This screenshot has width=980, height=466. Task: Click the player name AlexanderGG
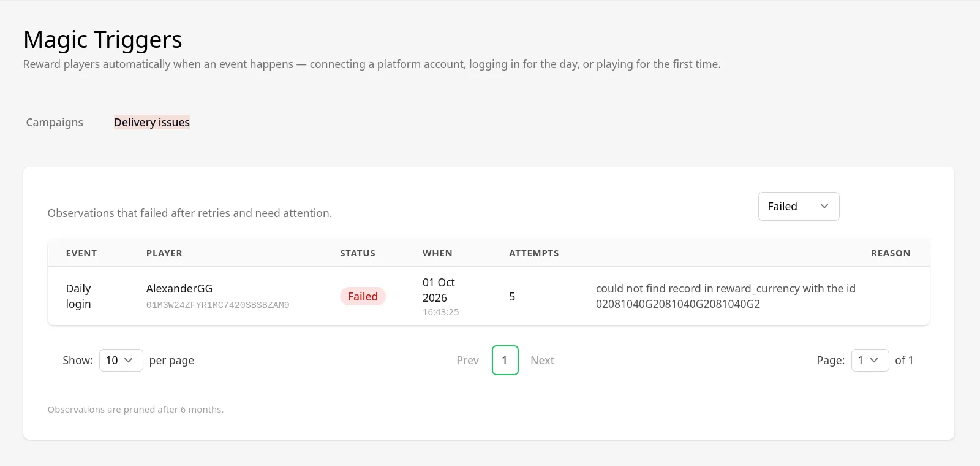point(179,289)
